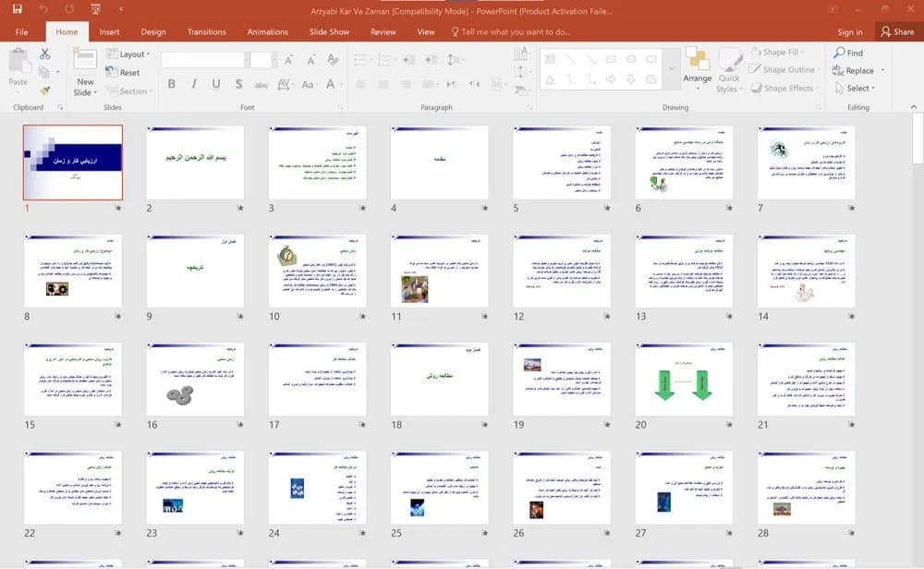Screen dimensions: 924x569
Task: Open the Change Case (Aa) dropdown
Action: coord(309,85)
